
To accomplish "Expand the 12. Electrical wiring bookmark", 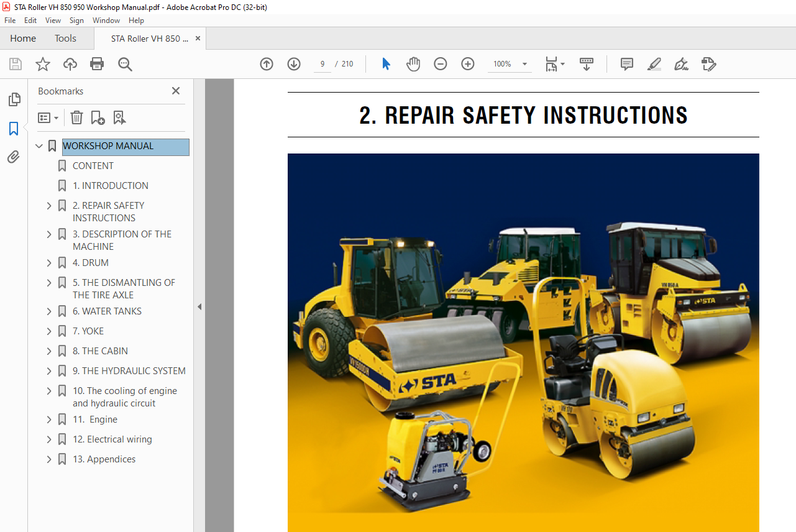I will [49, 439].
